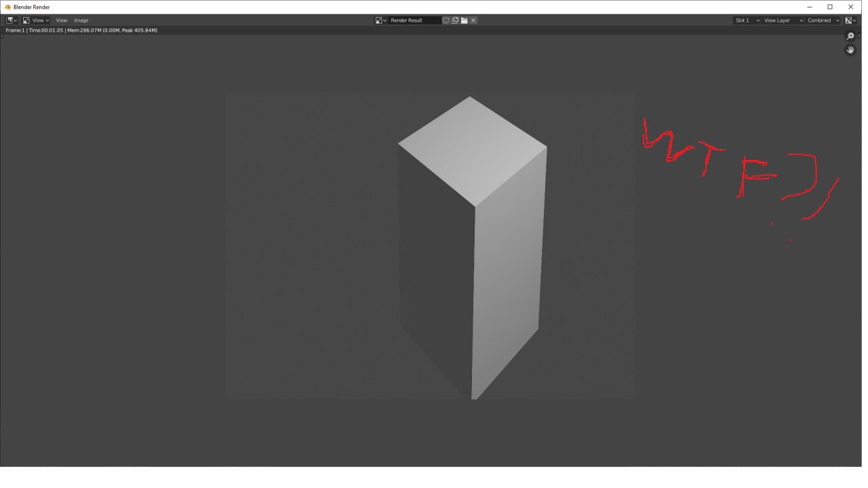Open an image via the folder icon
Viewport: 868px width, 488px height.
464,20
